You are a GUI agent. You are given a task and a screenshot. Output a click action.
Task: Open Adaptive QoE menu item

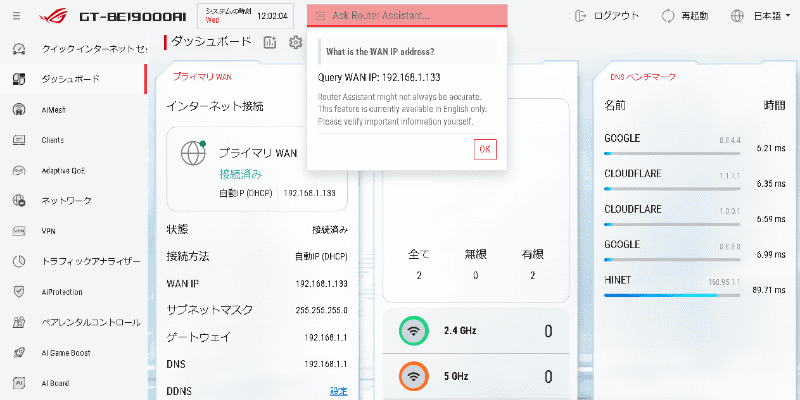(63, 170)
